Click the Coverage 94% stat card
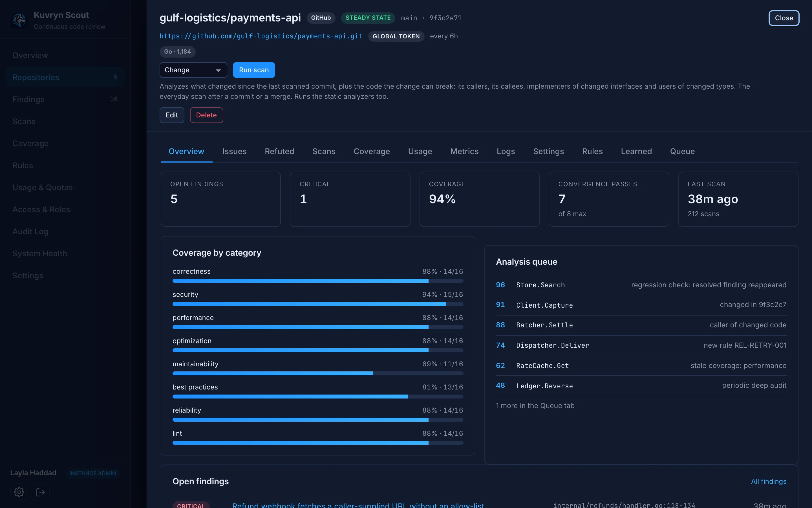This screenshot has width=812, height=508. click(x=479, y=199)
